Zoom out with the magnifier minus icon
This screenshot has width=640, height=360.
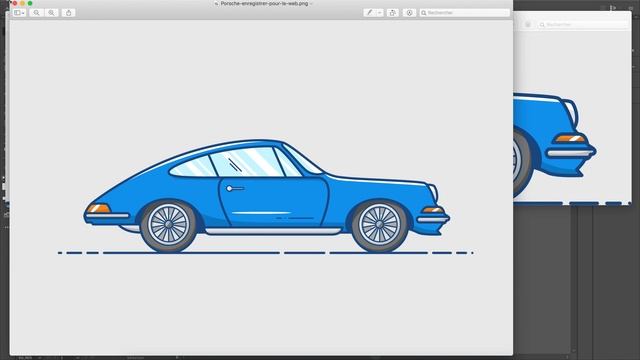(36, 13)
